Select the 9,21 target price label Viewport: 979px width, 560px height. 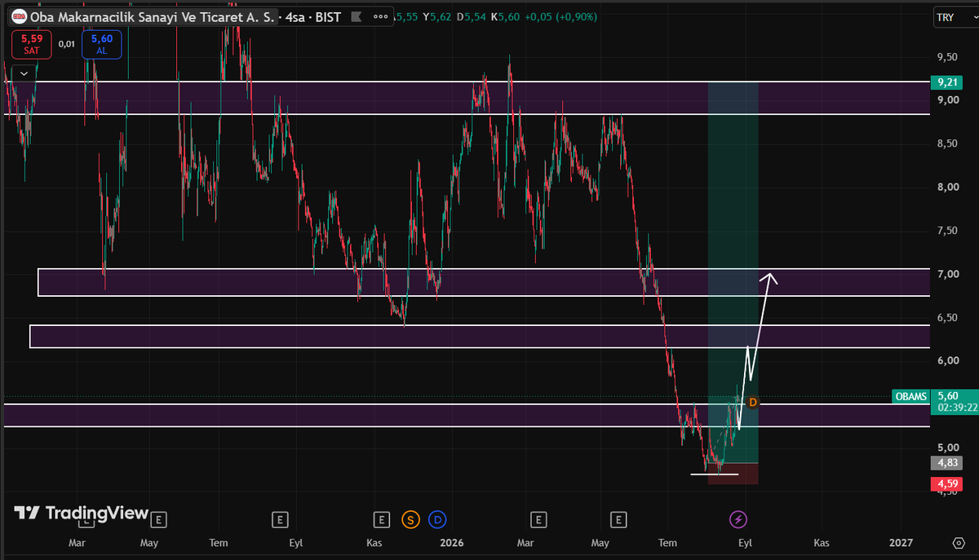pos(947,82)
